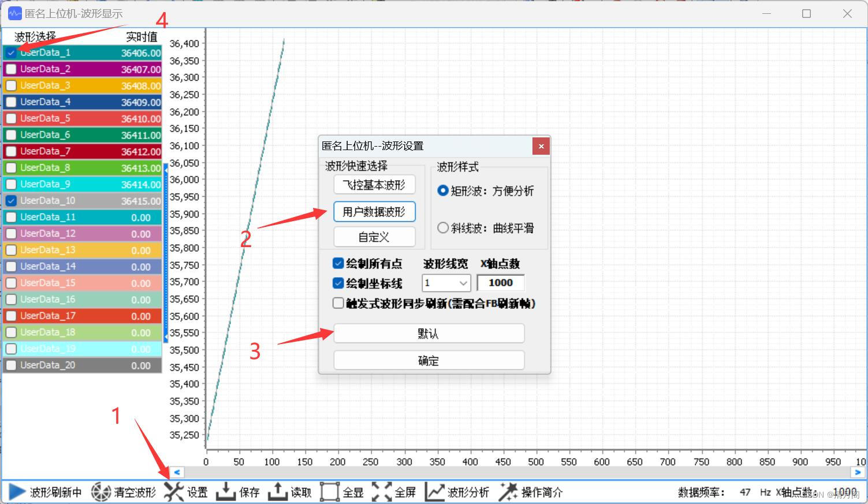Uncheck the UserData_1 checkbox
The width and height of the screenshot is (868, 504).
[x=11, y=53]
